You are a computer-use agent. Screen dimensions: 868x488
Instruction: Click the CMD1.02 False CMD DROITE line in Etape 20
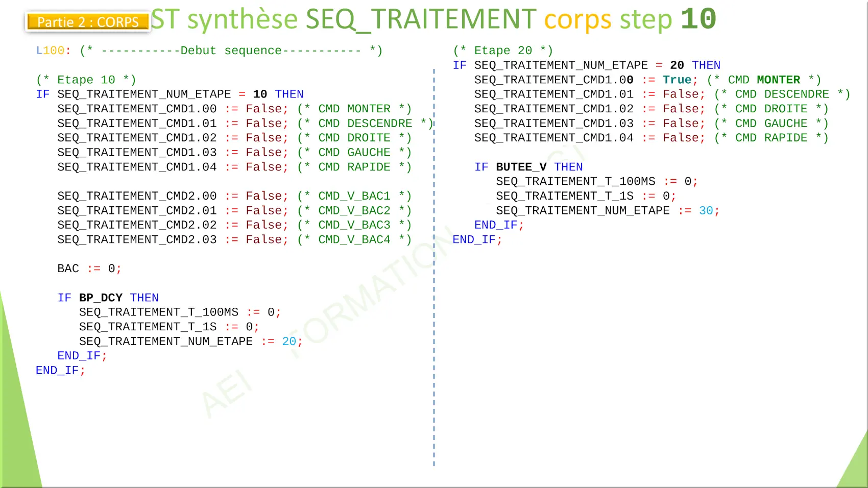[652, 109]
